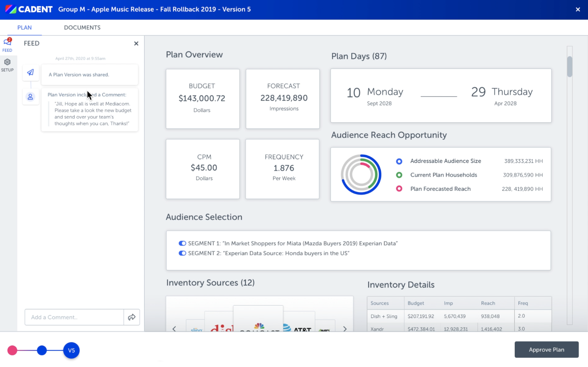Click the Sources column header

[380, 303]
